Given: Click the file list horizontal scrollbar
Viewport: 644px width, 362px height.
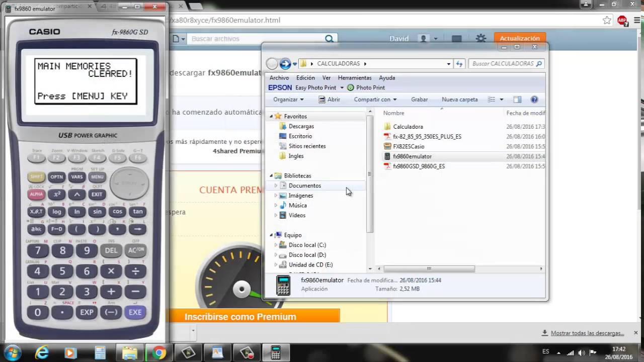Looking at the screenshot, I should [x=429, y=269].
